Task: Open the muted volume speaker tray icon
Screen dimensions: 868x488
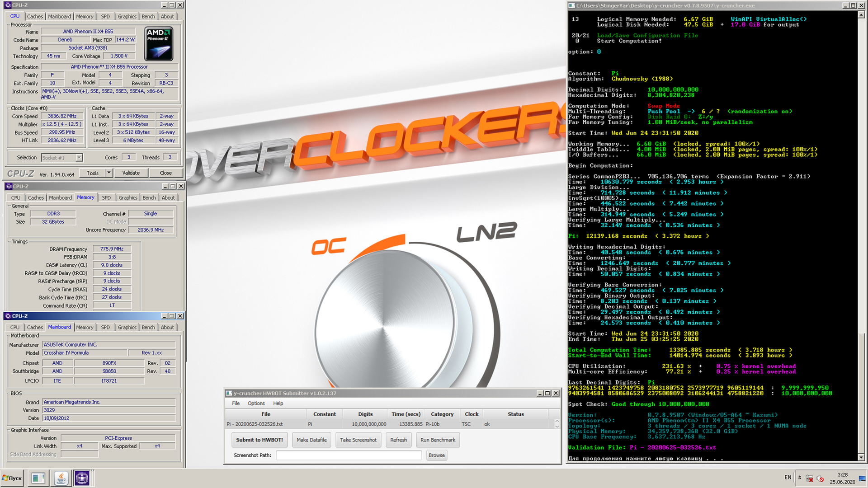Action: (x=821, y=478)
